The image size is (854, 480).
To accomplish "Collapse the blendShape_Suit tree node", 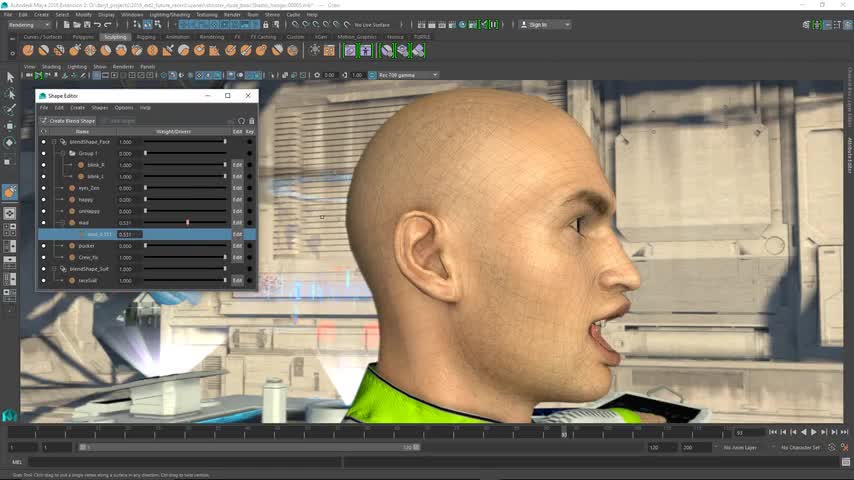I will (x=54, y=269).
